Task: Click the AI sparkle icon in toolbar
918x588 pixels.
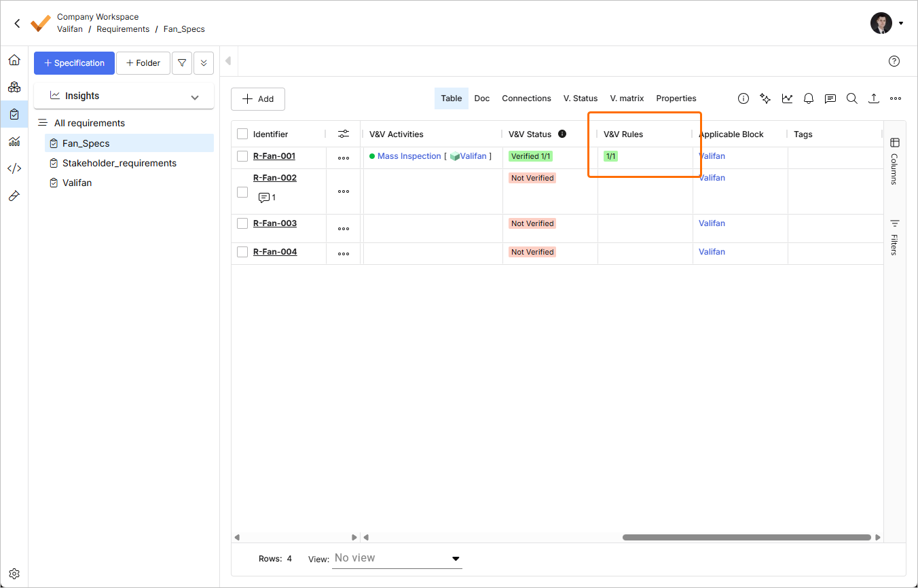Action: click(765, 98)
